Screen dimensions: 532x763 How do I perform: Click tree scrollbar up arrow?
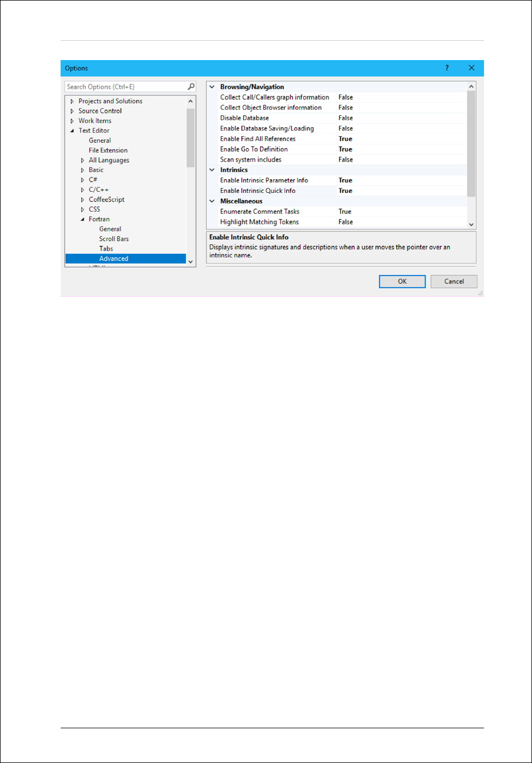[x=191, y=101]
